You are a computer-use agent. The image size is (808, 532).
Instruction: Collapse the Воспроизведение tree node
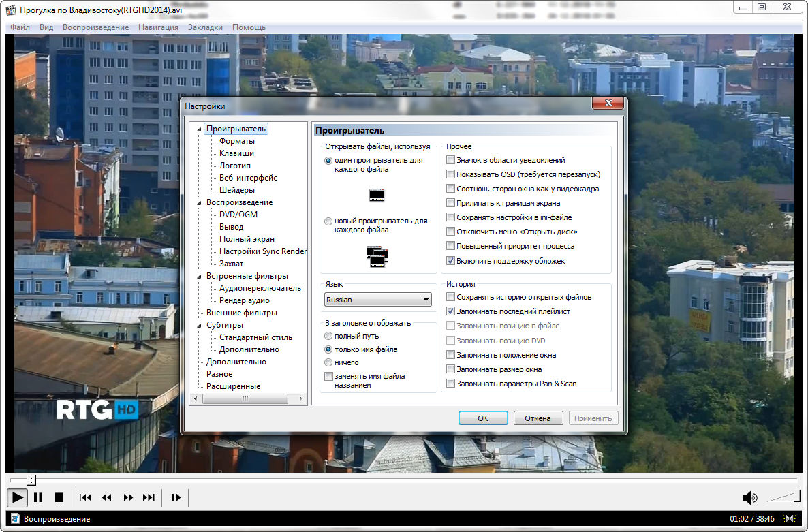click(x=199, y=202)
